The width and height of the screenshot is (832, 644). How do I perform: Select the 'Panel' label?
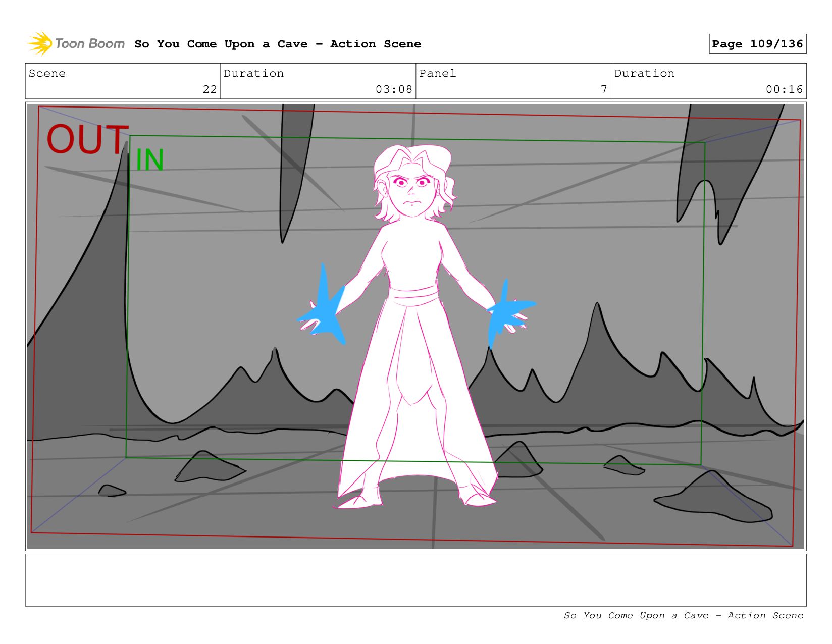pyautogui.click(x=437, y=73)
